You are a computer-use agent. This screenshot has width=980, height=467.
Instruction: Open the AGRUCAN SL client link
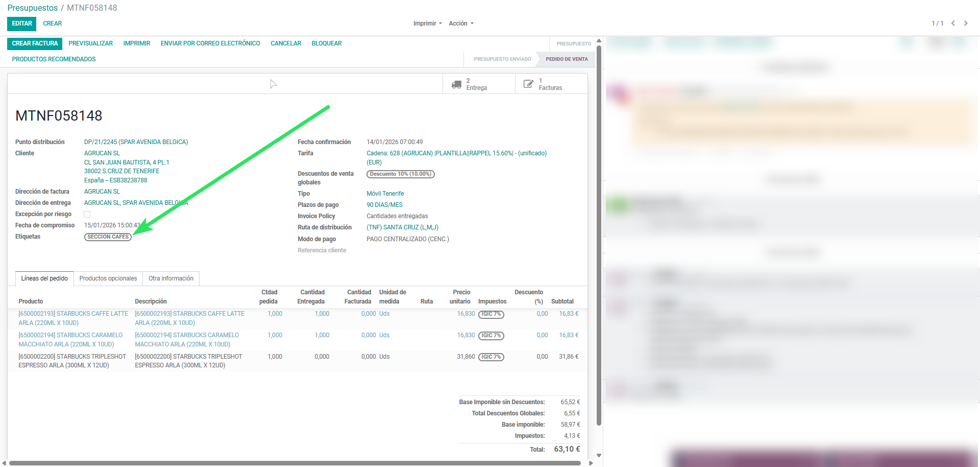point(102,153)
